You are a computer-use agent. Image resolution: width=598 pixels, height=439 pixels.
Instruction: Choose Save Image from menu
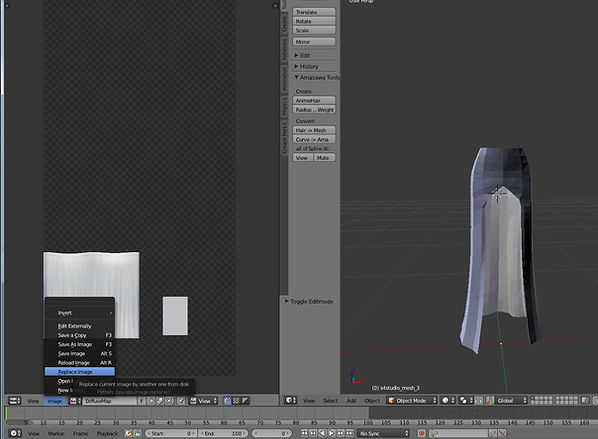click(x=80, y=353)
